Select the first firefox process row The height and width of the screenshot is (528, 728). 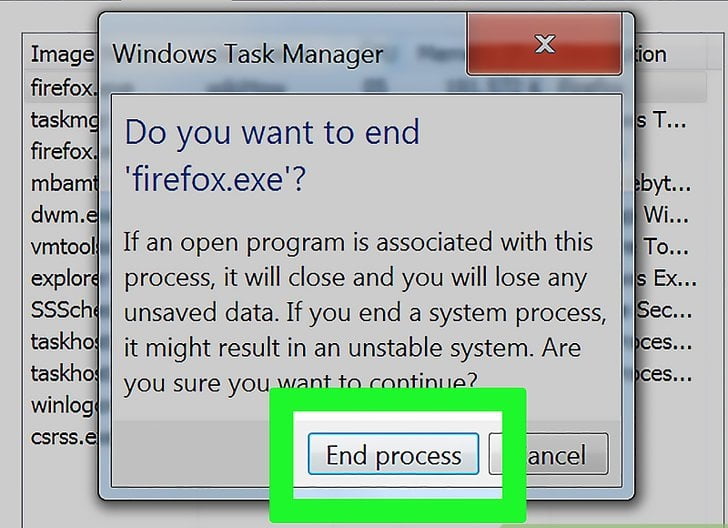[61, 87]
